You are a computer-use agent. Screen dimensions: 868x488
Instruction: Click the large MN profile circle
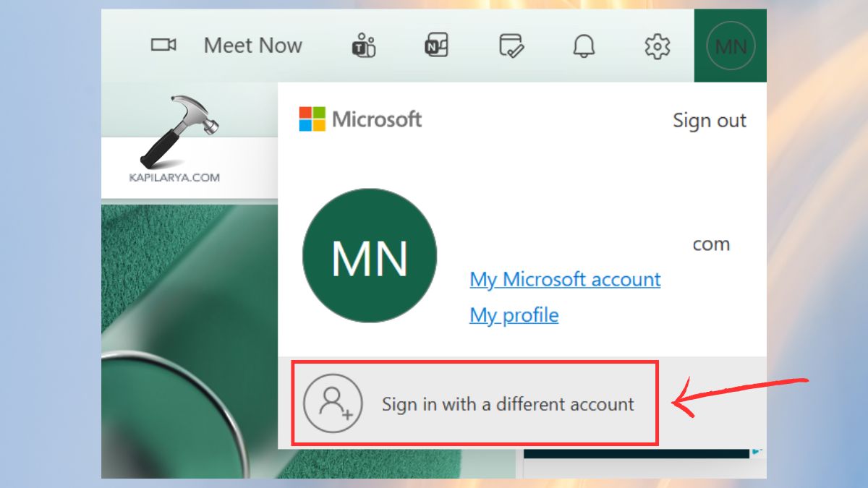click(370, 255)
